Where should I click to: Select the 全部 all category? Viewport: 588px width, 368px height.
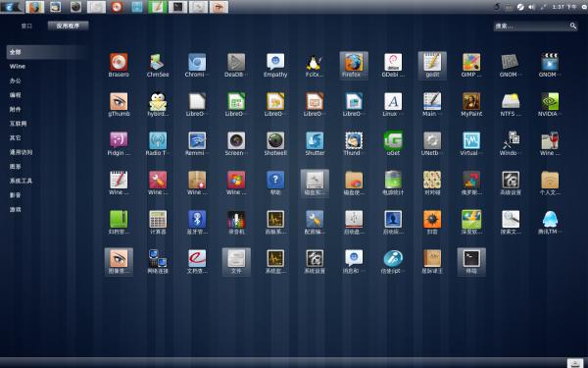[46, 52]
